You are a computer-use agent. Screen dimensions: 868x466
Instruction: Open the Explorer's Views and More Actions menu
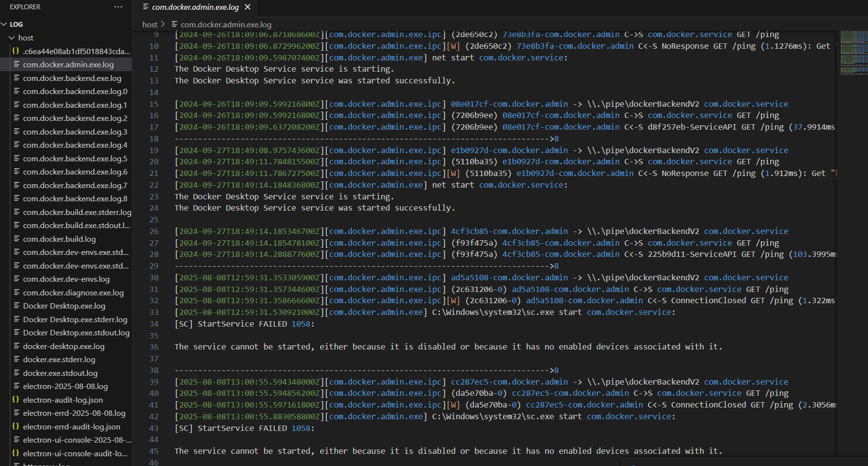[x=118, y=7]
